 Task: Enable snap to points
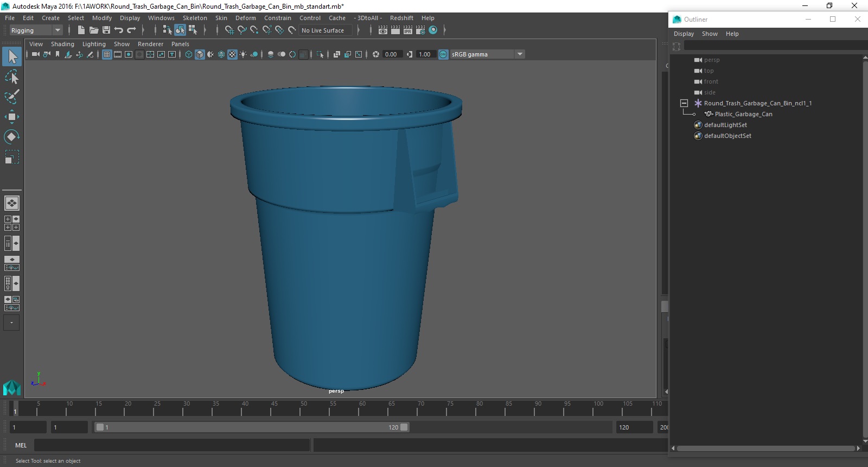254,30
